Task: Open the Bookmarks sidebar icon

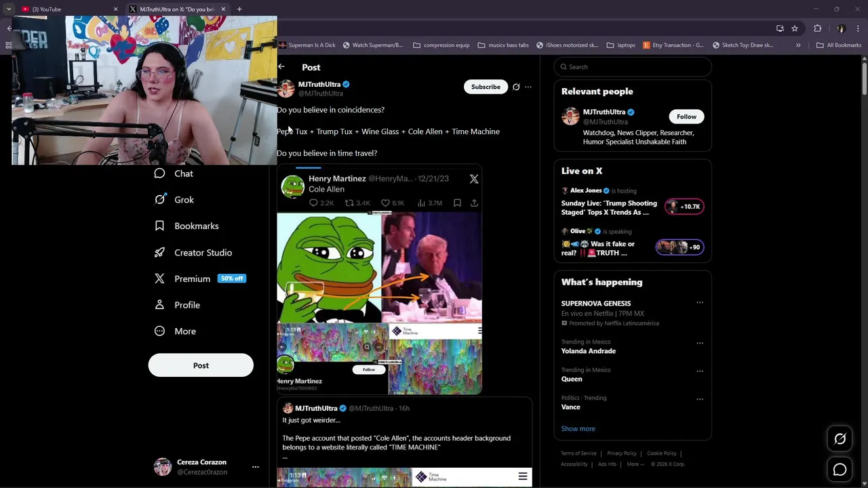Action: [x=159, y=226]
